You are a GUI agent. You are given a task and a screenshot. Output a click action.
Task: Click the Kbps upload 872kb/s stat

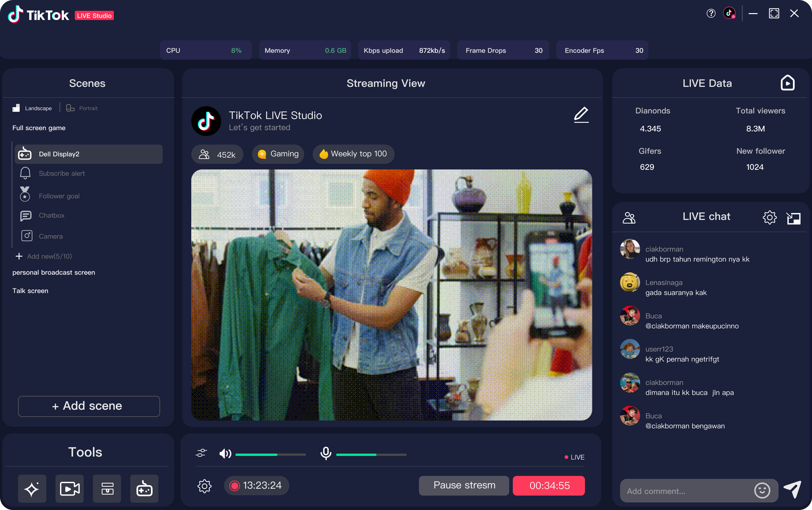click(x=404, y=50)
